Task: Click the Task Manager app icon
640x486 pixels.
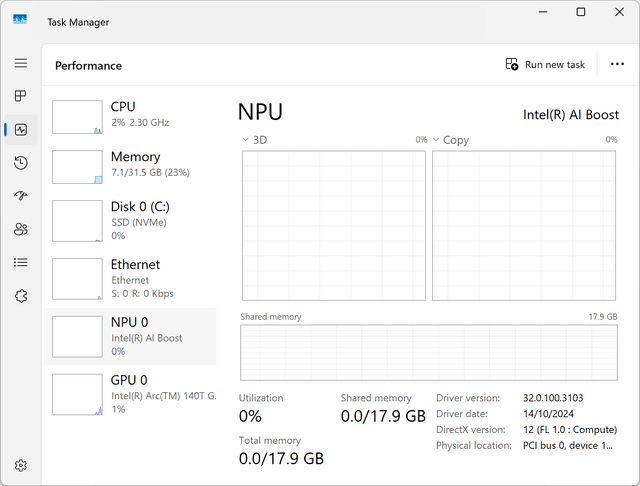Action: pyautogui.click(x=20, y=19)
